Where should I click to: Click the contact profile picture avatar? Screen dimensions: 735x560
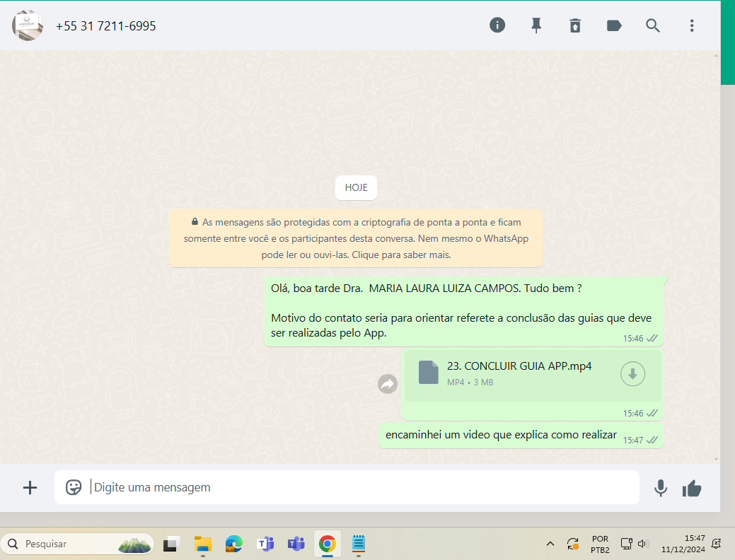[x=27, y=25]
